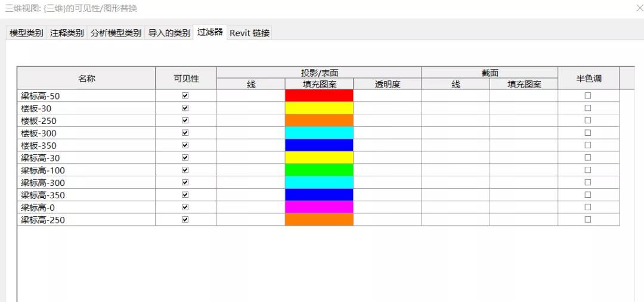The width and height of the screenshot is (644, 302).
Task: Check the 半色调 box for 梁标高-300
Action: click(588, 182)
